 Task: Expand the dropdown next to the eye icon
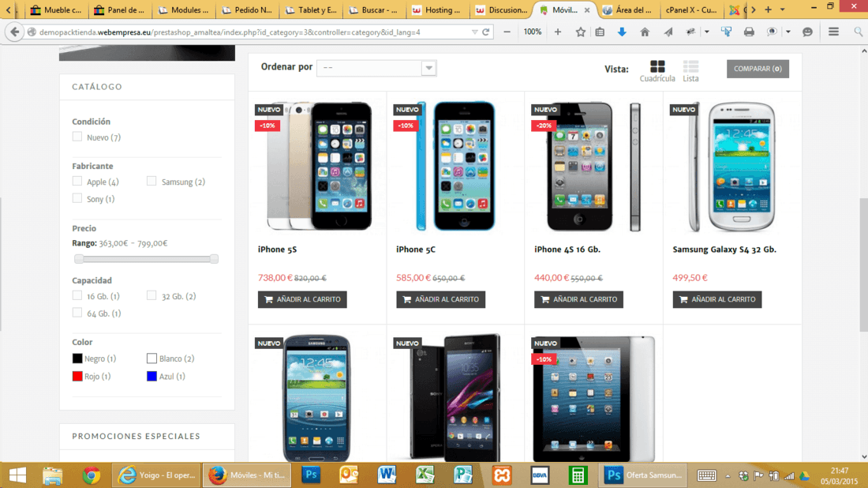tap(788, 32)
